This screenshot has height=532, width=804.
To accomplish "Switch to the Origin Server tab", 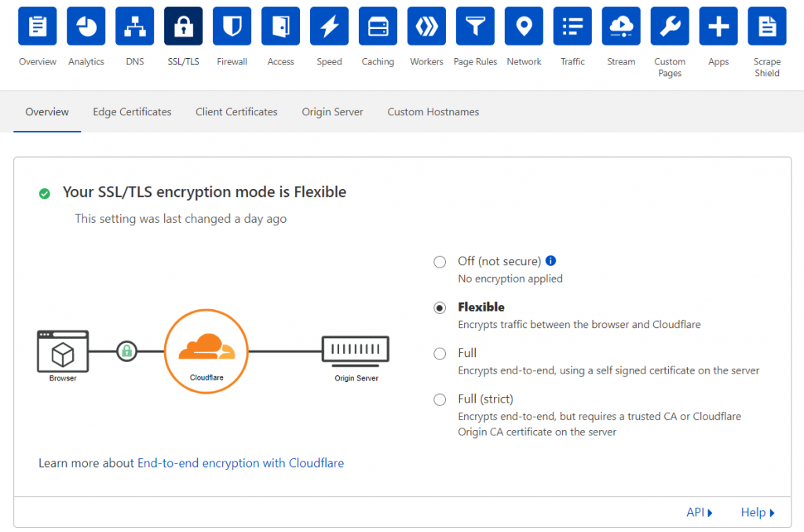I will [x=332, y=112].
